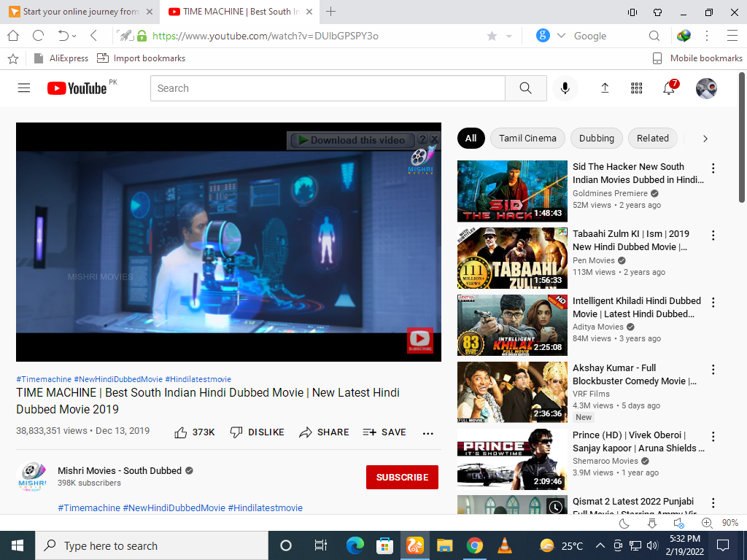Viewport: 747px width, 560px height.
Task: Select the All filter chip
Action: click(471, 138)
